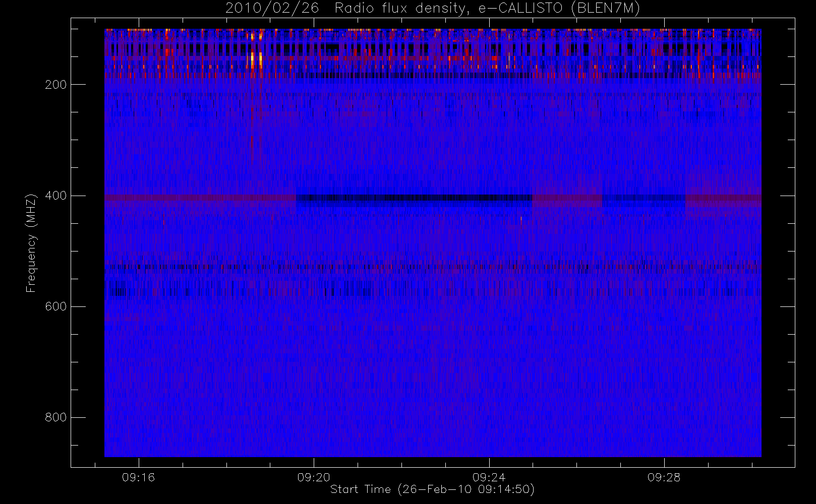Click the '200' frequency tick label
816x504 pixels.
55,85
